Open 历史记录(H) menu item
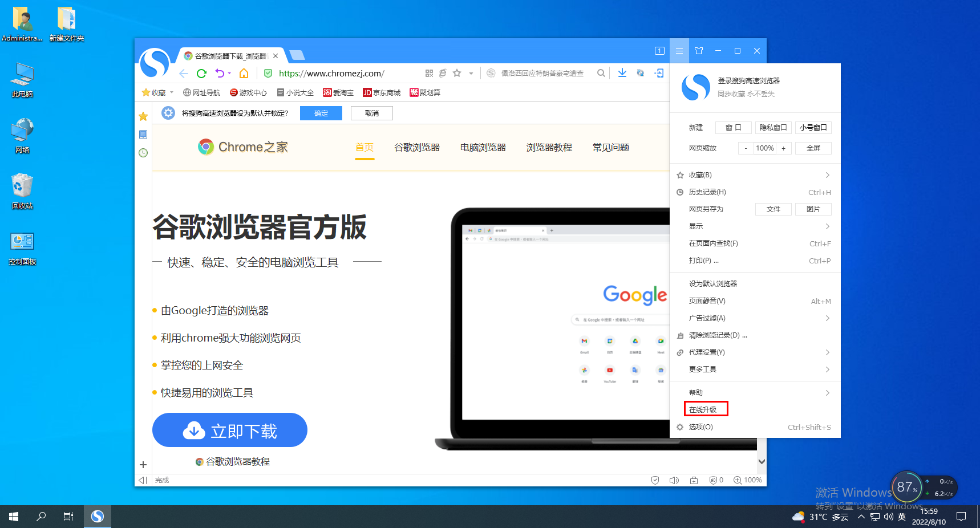The width and height of the screenshot is (980, 528). 755,192
